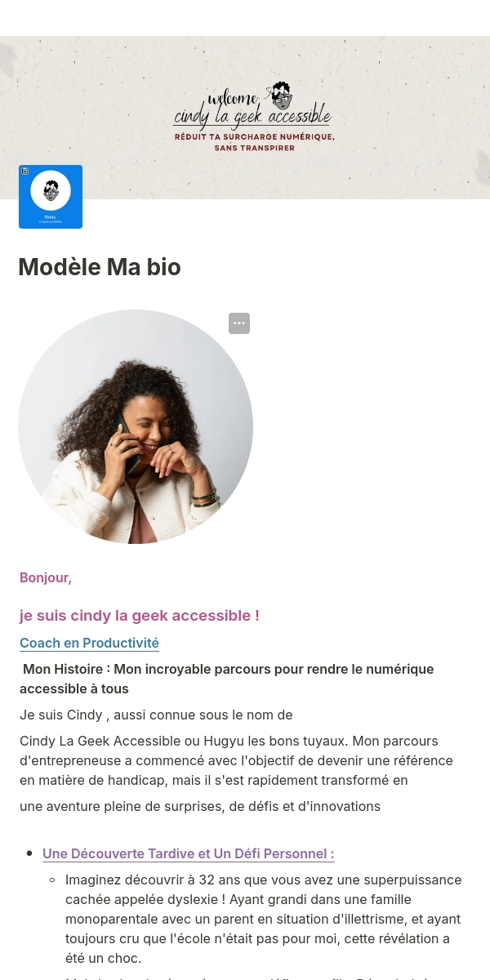Viewport: 490px width, 980px height.
Task: Click the line 'une aventure pleine de surprises'
Action: (x=200, y=806)
